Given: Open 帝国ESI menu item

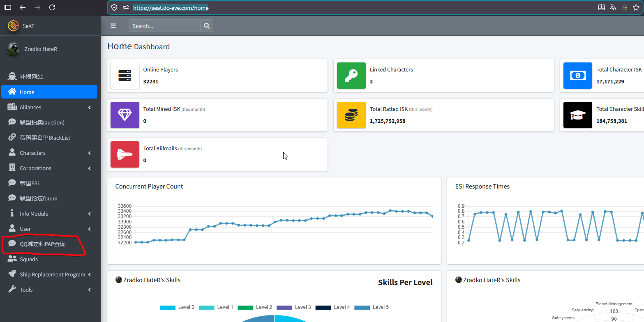Looking at the screenshot, I should click(x=49, y=183).
